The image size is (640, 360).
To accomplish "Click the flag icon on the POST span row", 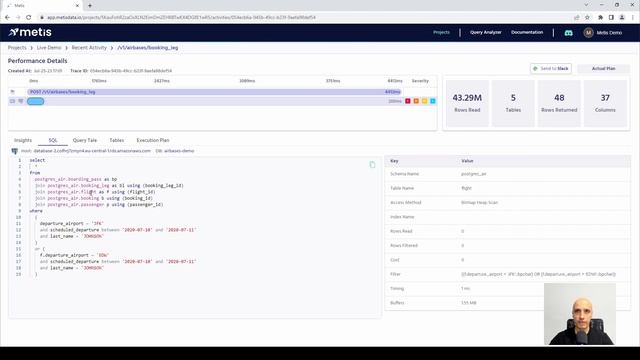I will [13, 92].
